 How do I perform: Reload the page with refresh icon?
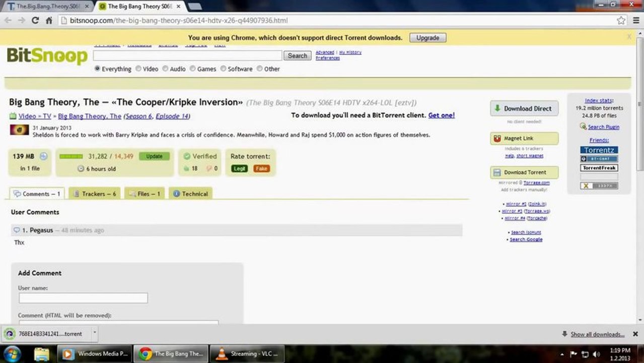(x=35, y=21)
